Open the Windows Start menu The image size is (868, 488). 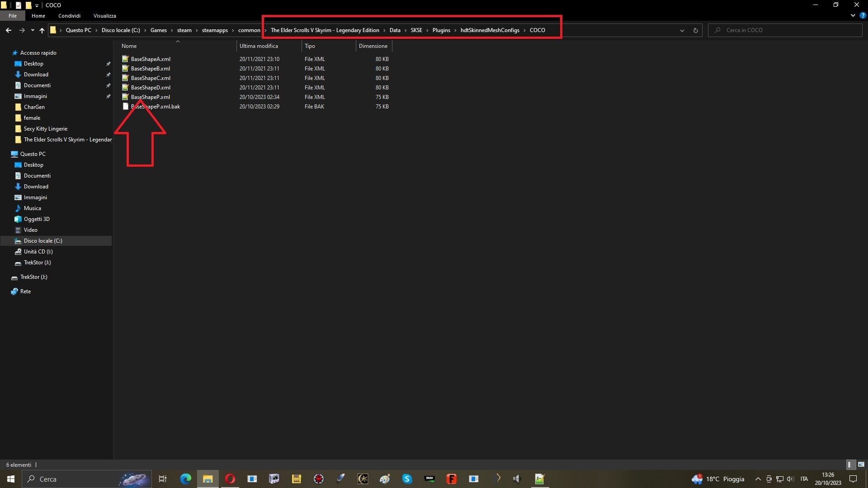click(11, 479)
